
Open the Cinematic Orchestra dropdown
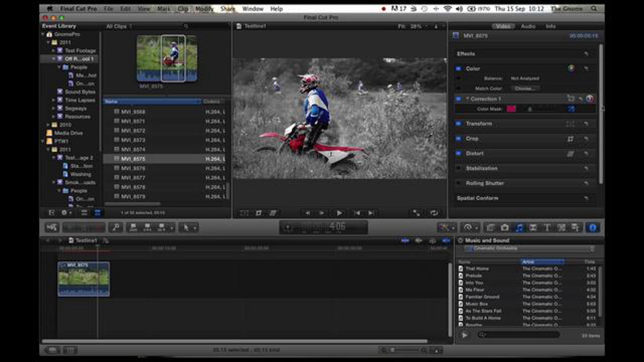(x=529, y=249)
